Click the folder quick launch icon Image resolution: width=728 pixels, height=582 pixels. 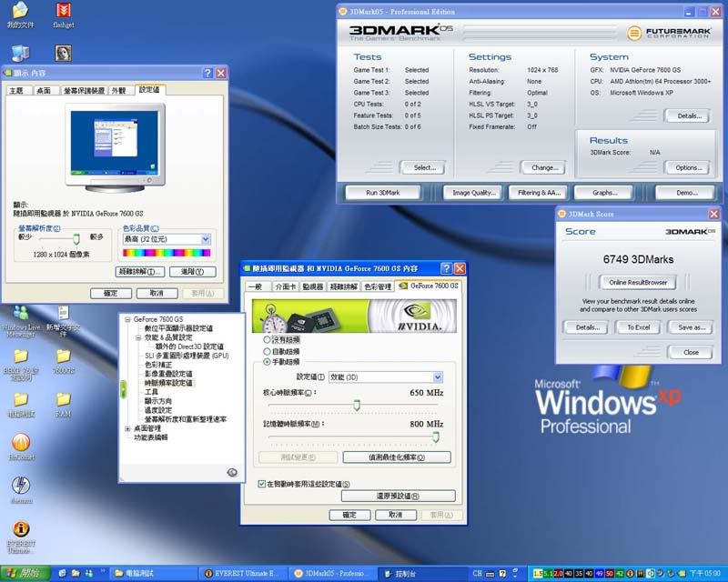(x=76, y=574)
